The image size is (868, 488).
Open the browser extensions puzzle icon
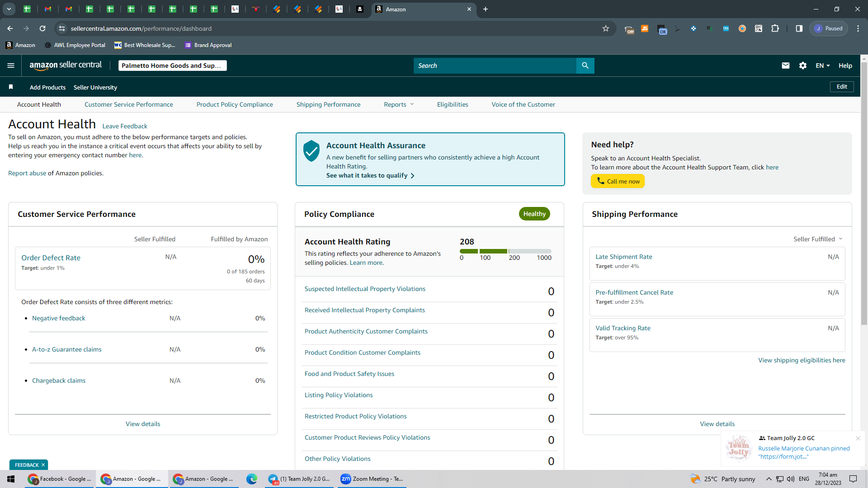click(x=775, y=28)
